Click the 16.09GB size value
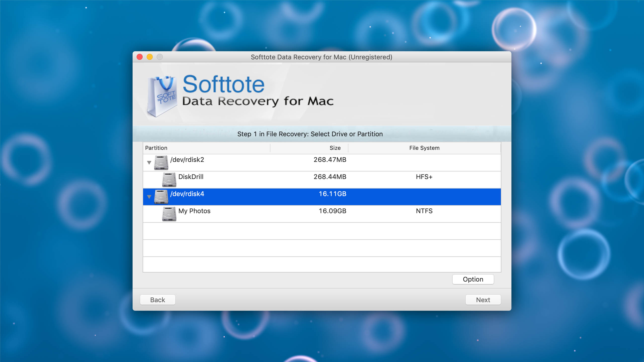This screenshot has width=644, height=362. 332,211
